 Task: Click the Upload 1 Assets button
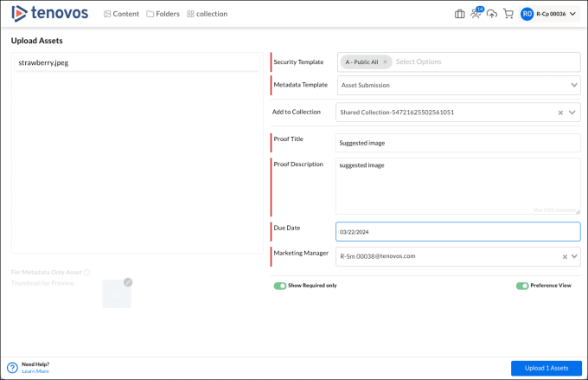546,369
